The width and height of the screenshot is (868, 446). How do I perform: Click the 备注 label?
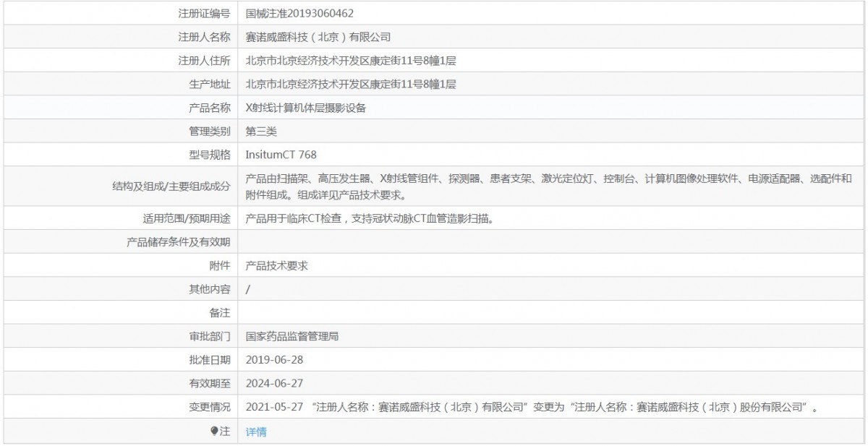[x=220, y=313]
